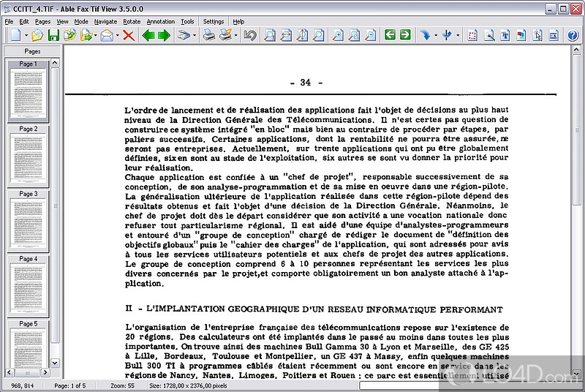Click 'Page: 1 of 5' in status bar
Image resolution: width=585 pixels, height=392 pixels.
(69, 385)
